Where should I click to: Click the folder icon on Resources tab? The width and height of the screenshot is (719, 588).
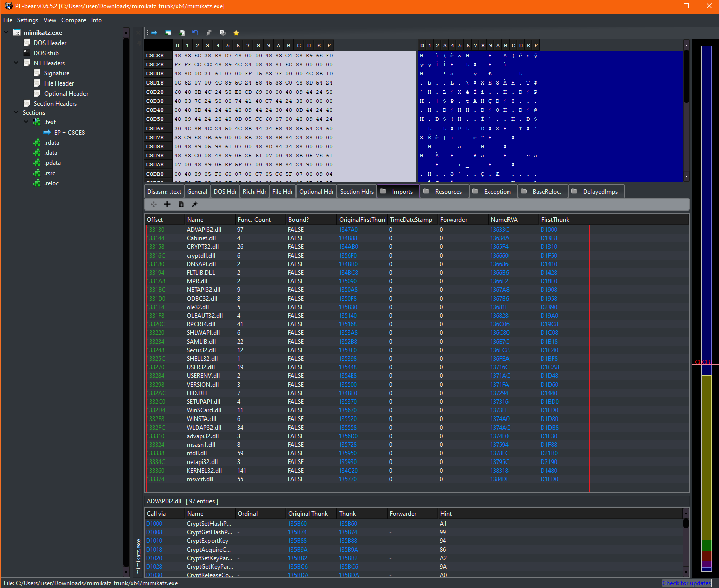[x=426, y=191]
